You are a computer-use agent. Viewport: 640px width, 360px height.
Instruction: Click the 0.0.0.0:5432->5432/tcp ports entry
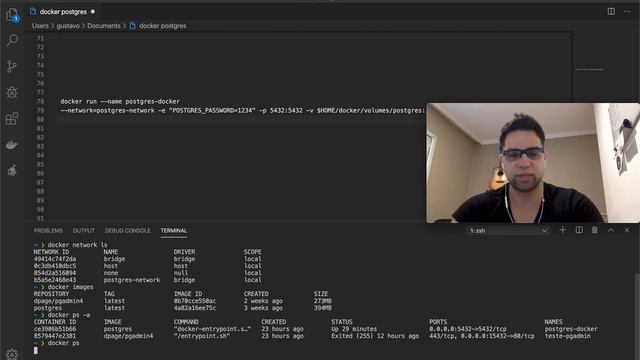click(x=468, y=329)
